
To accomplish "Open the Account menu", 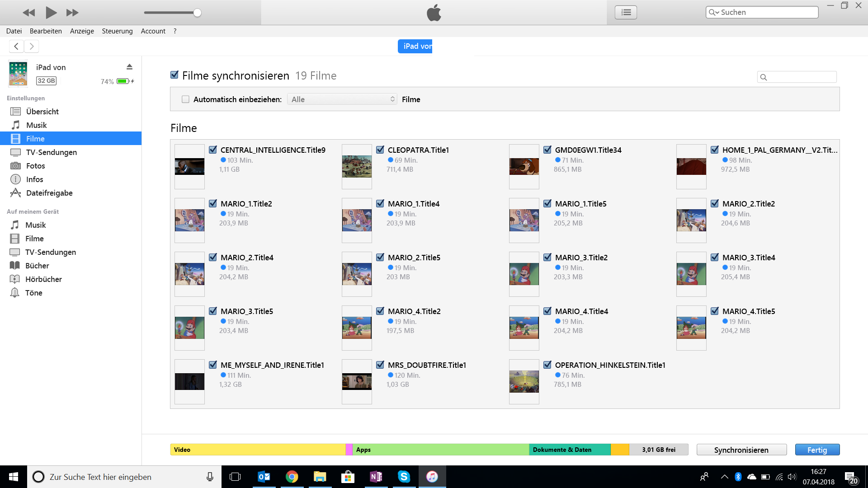I will pos(153,31).
